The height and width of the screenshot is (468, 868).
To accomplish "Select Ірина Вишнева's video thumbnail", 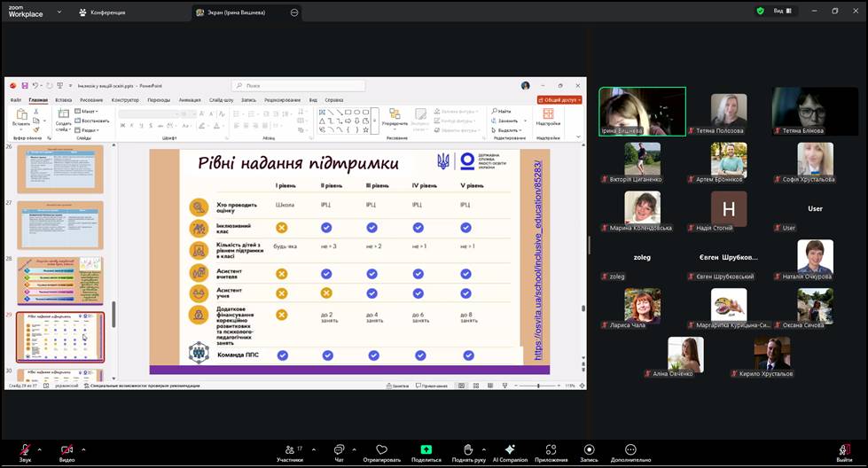I will click(642, 111).
